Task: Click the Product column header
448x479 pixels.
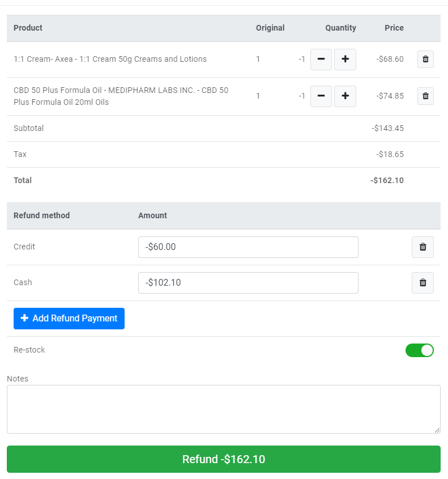Action: (x=28, y=28)
